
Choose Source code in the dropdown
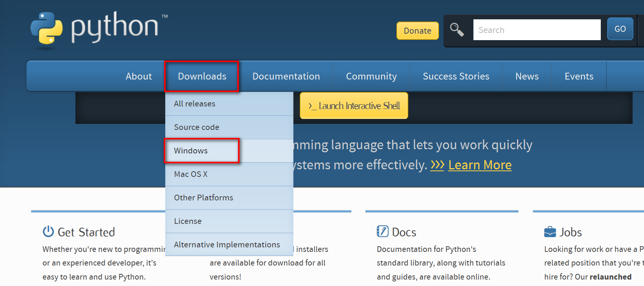click(x=229, y=127)
